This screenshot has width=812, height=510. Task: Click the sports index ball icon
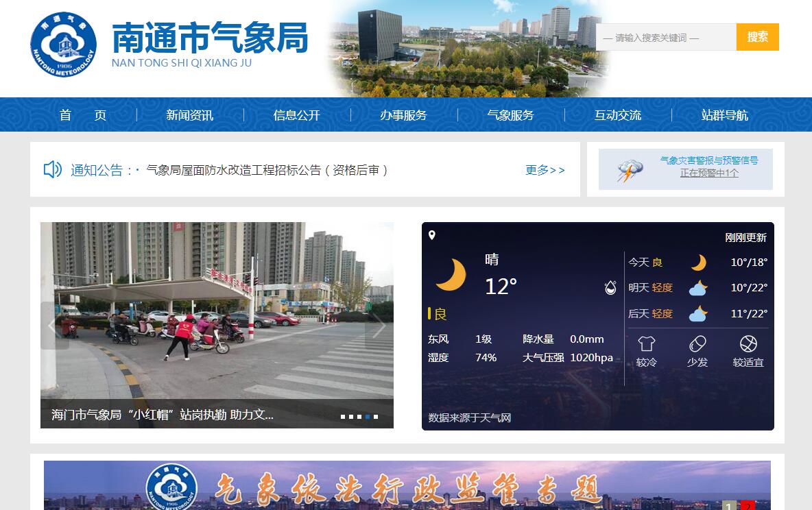click(x=748, y=344)
